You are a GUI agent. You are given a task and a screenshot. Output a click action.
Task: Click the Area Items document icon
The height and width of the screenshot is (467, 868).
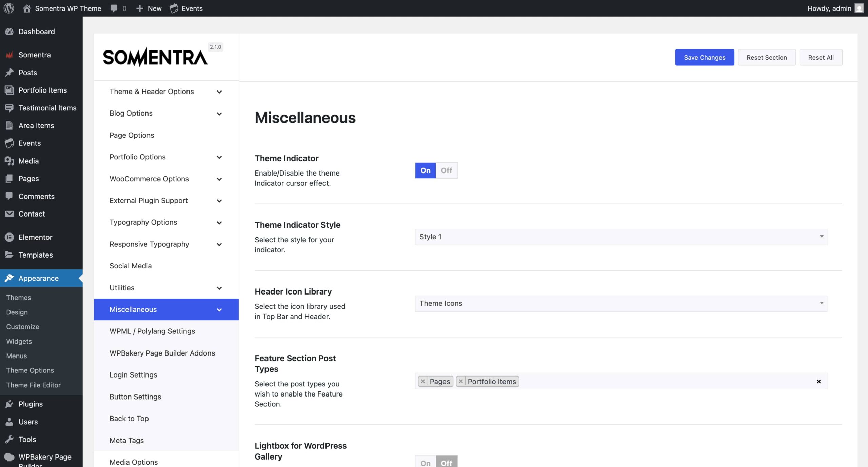[x=9, y=125]
